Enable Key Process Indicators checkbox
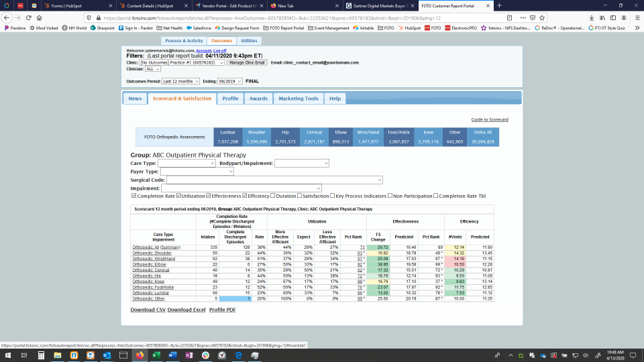This screenshot has height=362, width=644. (333, 196)
